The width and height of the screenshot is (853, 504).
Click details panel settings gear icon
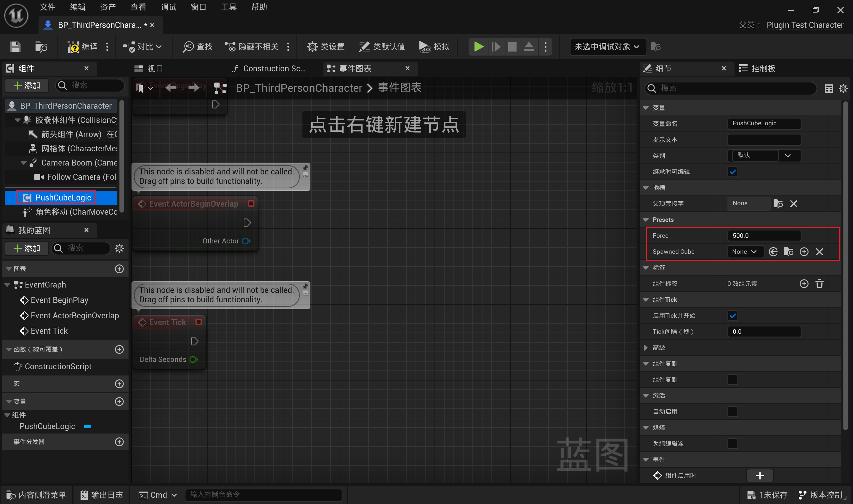843,88
